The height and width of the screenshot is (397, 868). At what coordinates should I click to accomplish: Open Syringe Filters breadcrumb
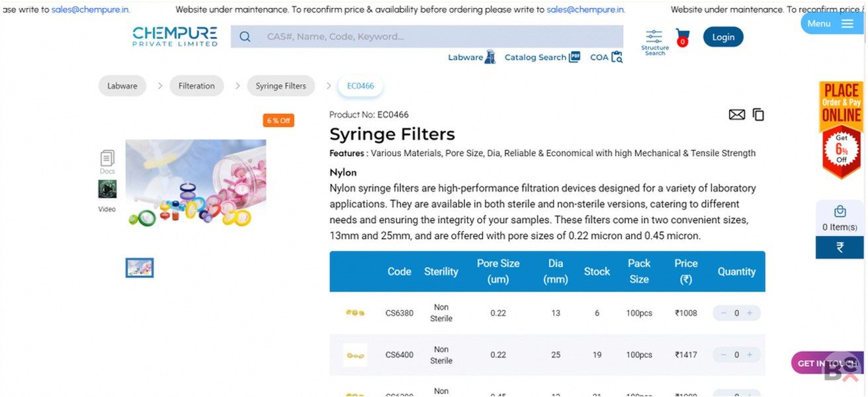click(x=281, y=86)
